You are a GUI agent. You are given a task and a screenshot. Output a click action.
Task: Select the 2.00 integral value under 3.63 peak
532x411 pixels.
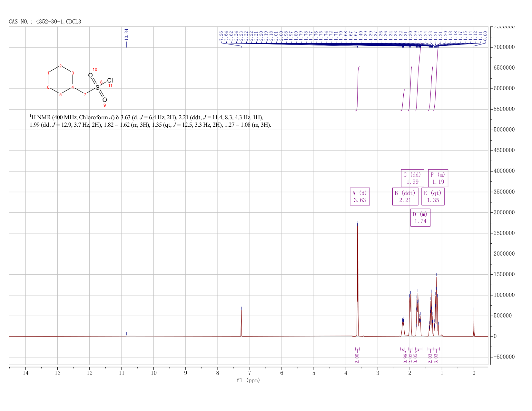tap(357, 358)
